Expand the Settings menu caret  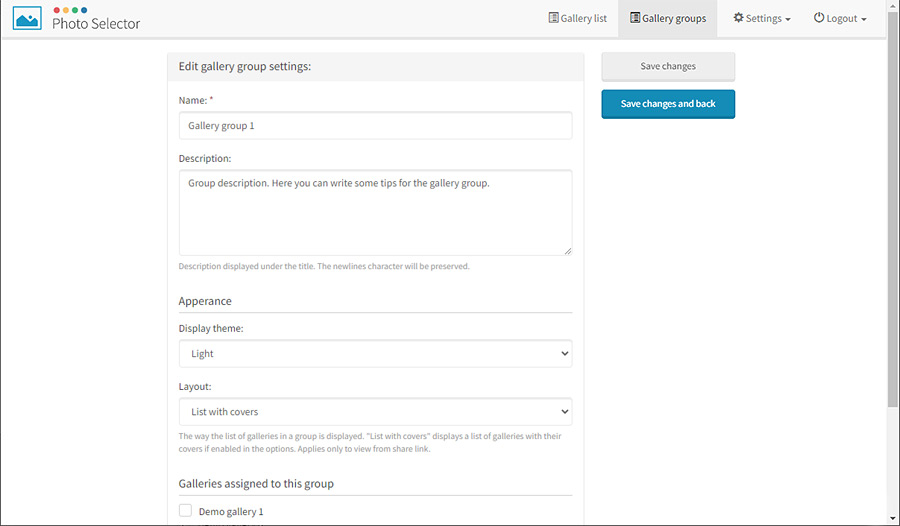click(788, 20)
